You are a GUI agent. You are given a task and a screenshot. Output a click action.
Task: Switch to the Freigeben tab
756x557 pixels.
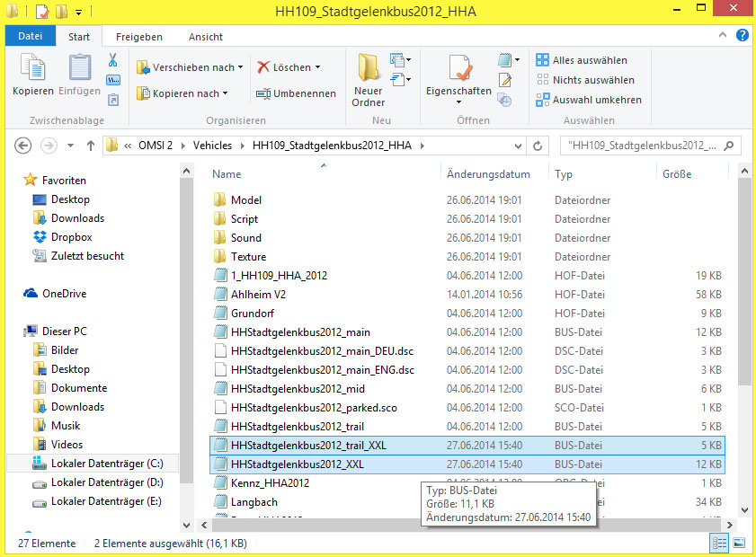[x=139, y=37]
